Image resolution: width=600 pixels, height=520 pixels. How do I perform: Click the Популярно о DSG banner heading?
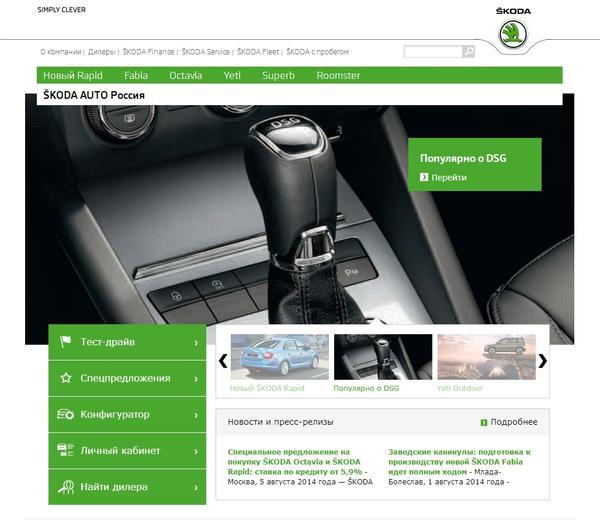coord(463,158)
